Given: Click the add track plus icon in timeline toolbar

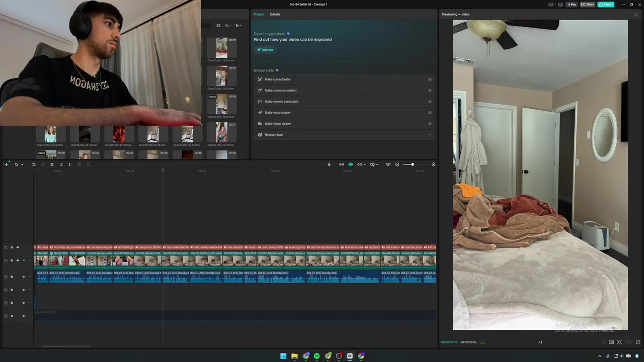Looking at the screenshot, I should [x=7, y=164].
